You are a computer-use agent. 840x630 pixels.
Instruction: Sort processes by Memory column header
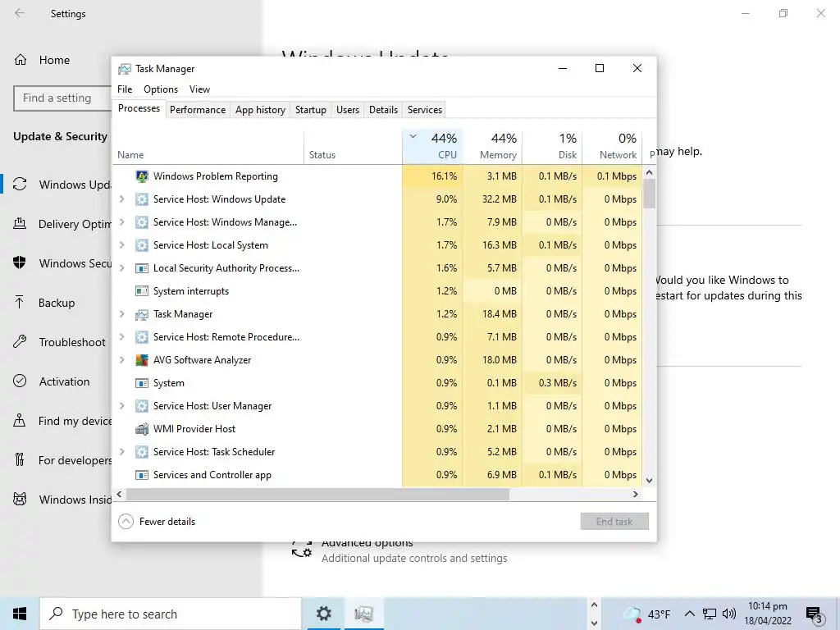click(493, 146)
